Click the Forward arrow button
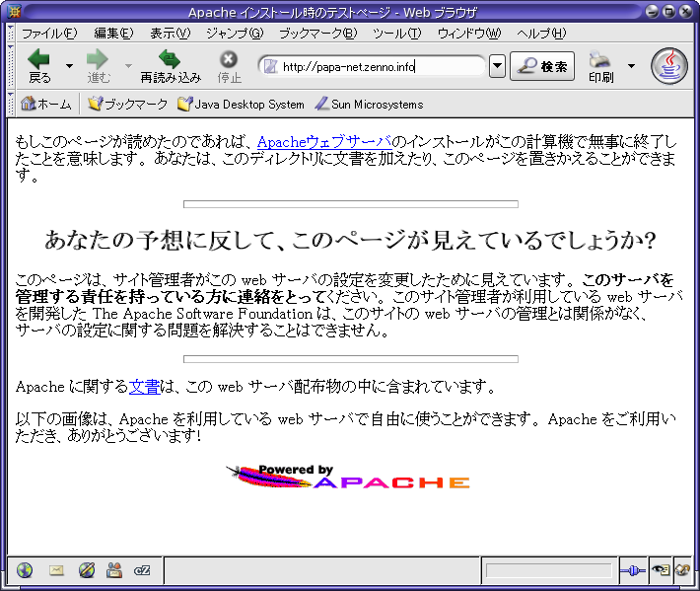This screenshot has height=591, width=700. click(x=98, y=66)
